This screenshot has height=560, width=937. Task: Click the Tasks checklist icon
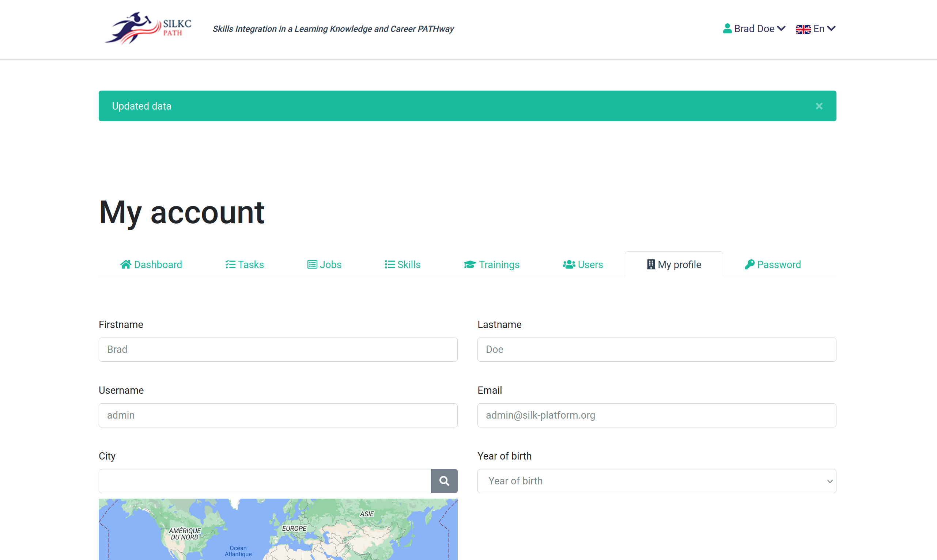point(230,264)
